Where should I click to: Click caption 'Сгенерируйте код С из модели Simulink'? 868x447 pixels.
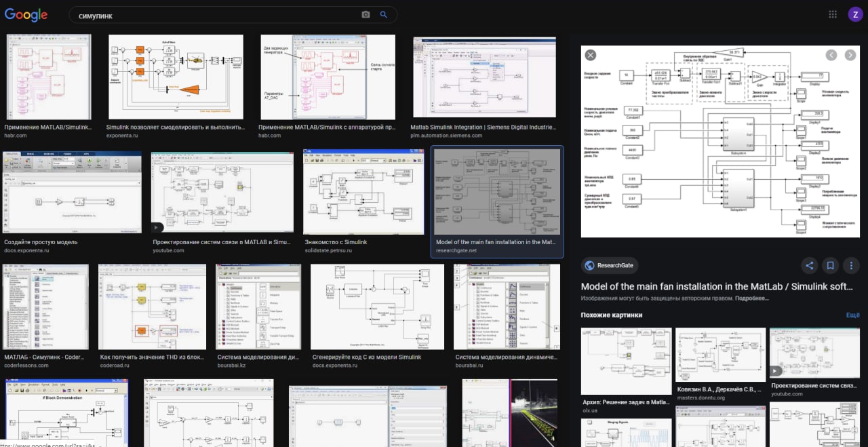(x=367, y=357)
